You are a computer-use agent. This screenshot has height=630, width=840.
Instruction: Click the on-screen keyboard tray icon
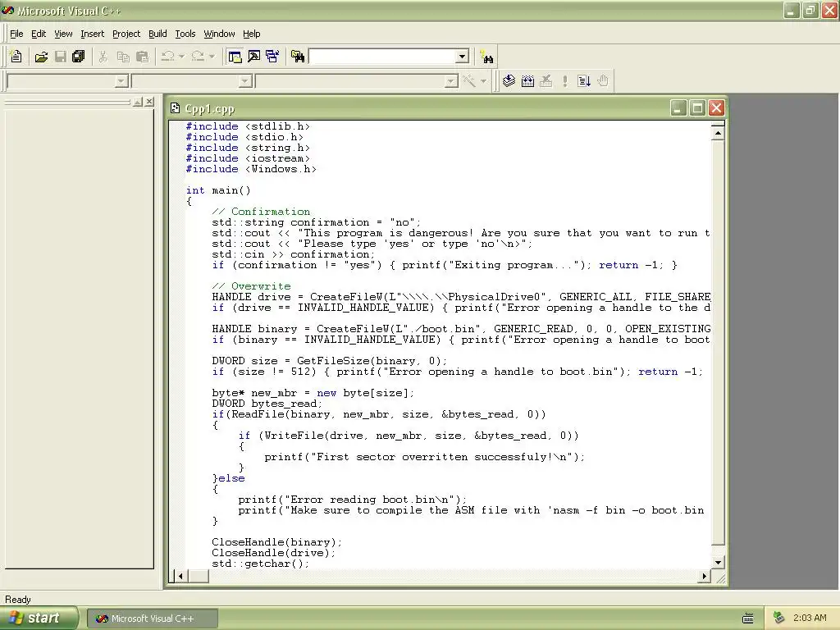748,619
